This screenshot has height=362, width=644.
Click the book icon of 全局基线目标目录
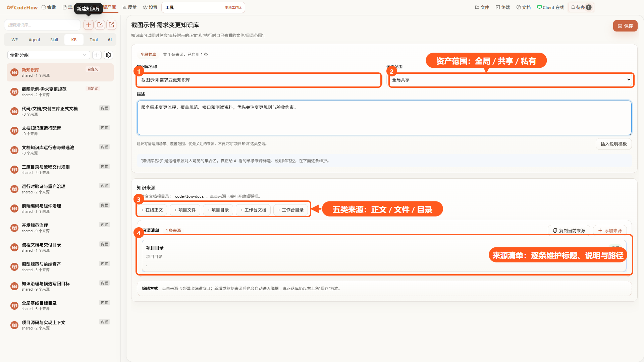tap(14, 306)
